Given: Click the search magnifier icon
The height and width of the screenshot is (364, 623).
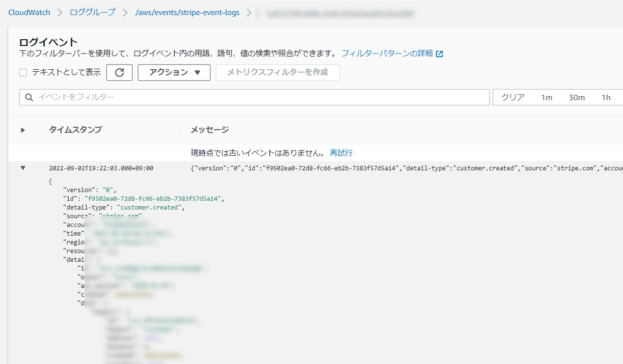Looking at the screenshot, I should (x=29, y=97).
